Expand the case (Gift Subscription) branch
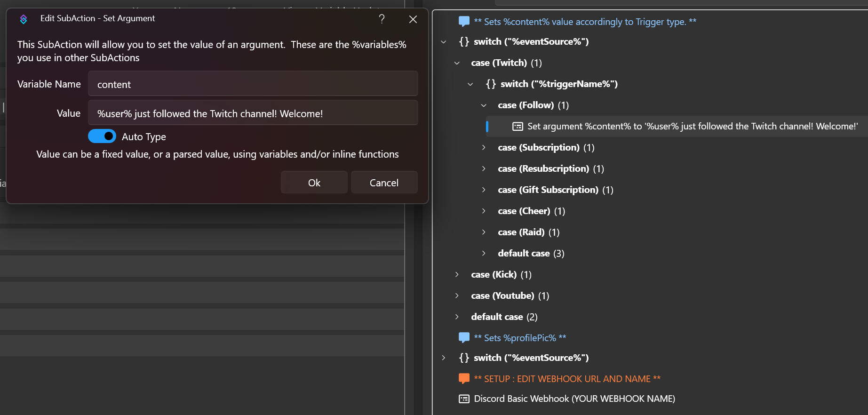Viewport: 868px width, 415px height. coord(484,190)
